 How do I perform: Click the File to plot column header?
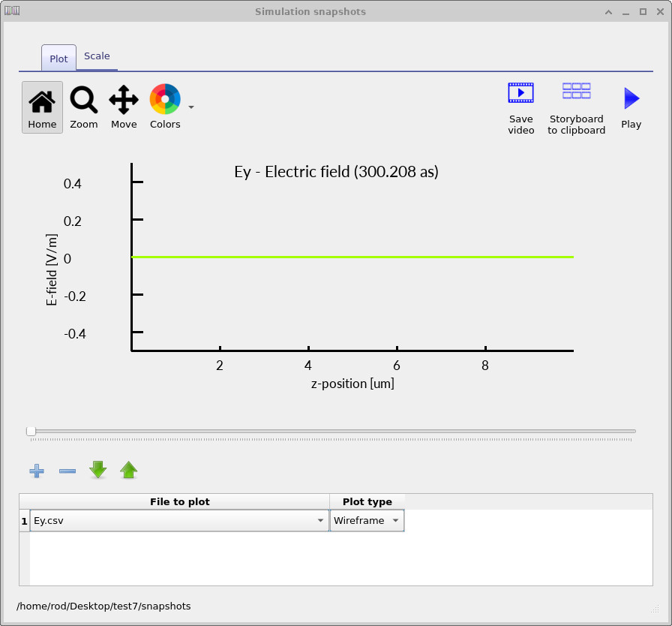(179, 501)
